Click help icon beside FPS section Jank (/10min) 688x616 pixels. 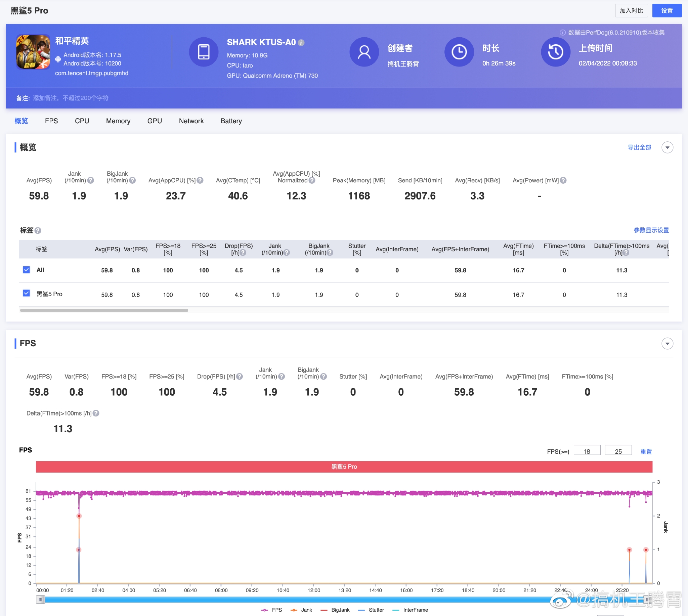(282, 377)
